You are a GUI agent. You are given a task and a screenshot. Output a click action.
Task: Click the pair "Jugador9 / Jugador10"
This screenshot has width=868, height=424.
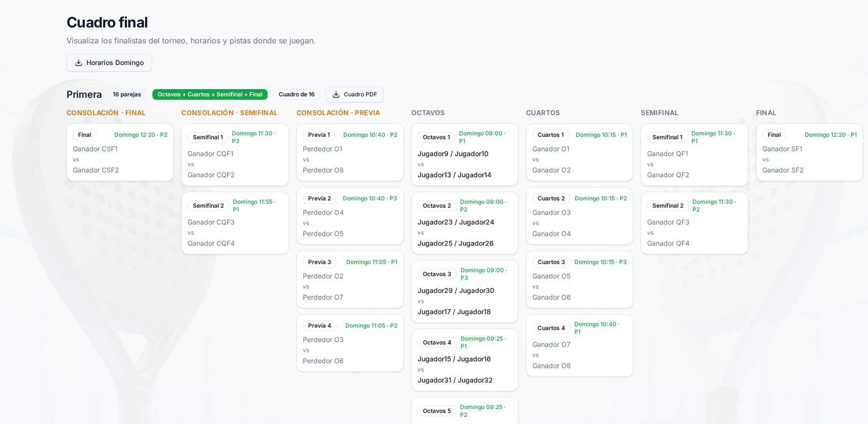click(x=453, y=154)
